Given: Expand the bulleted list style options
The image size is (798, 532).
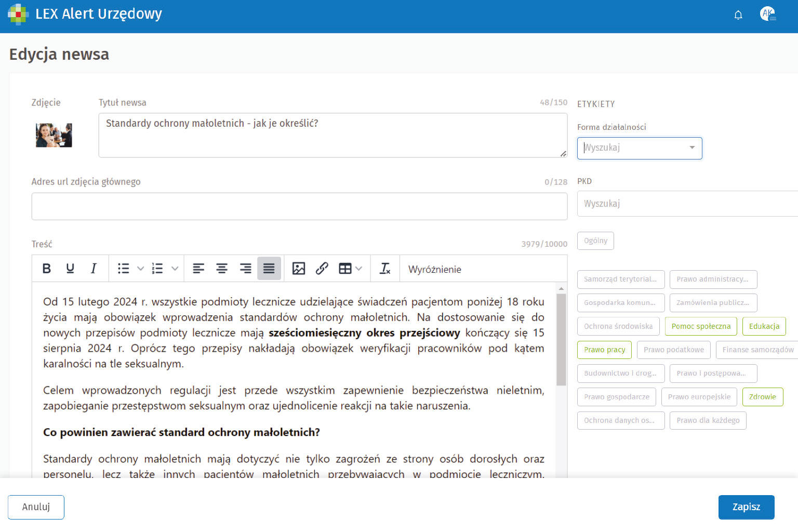Looking at the screenshot, I should (x=140, y=269).
